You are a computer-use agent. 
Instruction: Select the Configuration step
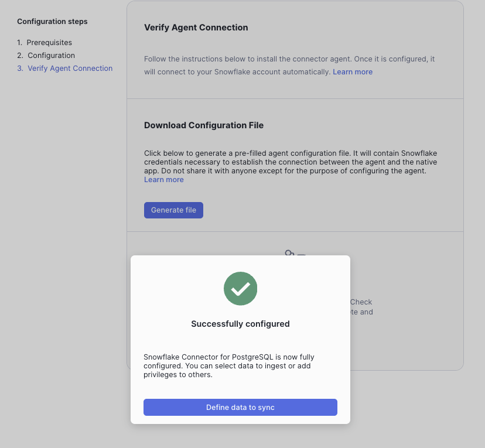51,55
